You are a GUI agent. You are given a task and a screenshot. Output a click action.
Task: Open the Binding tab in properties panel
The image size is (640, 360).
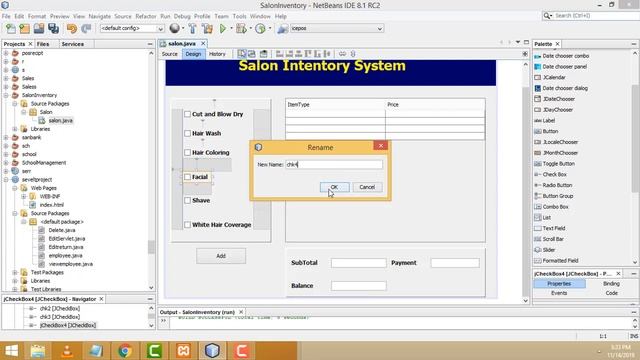coord(611,284)
